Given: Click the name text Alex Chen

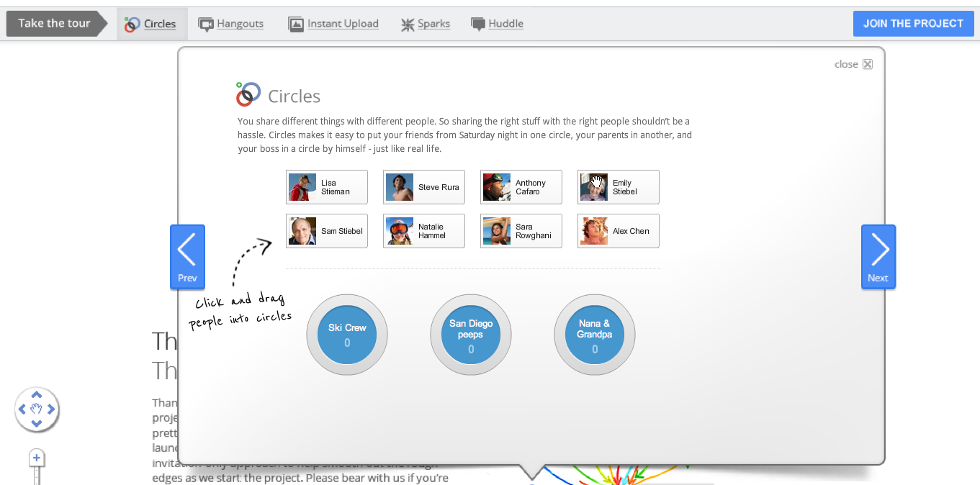Looking at the screenshot, I should tap(631, 231).
